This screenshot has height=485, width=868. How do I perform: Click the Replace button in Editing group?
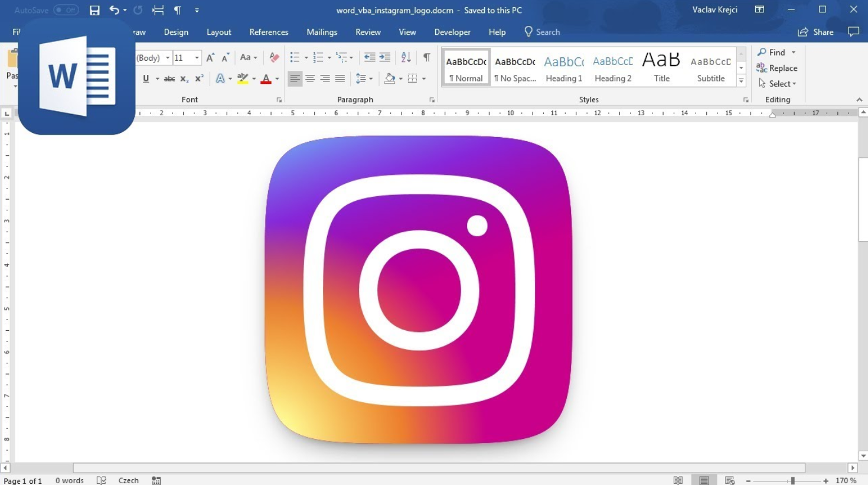point(777,68)
